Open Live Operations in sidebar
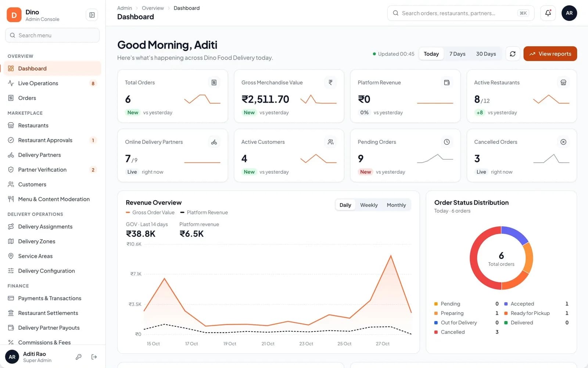 click(x=52, y=83)
